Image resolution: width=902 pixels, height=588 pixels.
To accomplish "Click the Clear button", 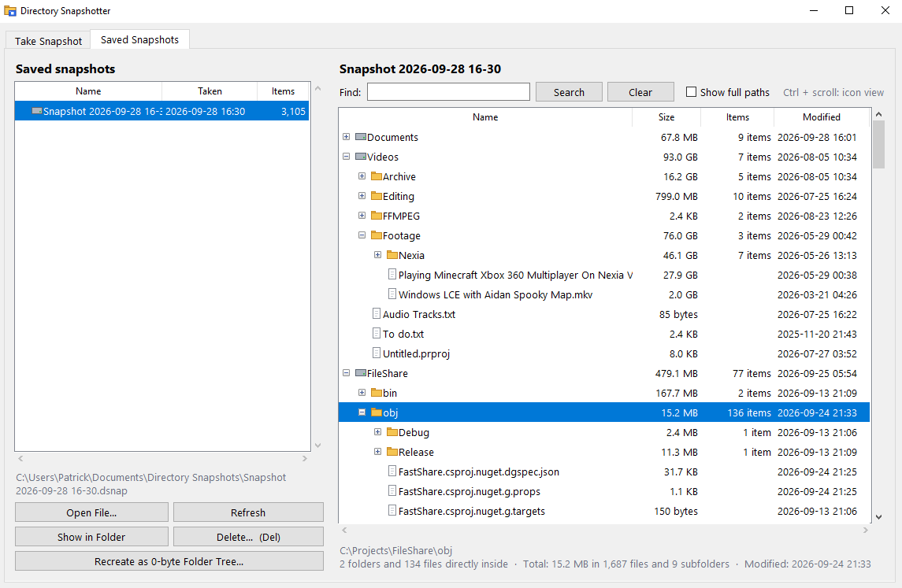I will pyautogui.click(x=640, y=92).
